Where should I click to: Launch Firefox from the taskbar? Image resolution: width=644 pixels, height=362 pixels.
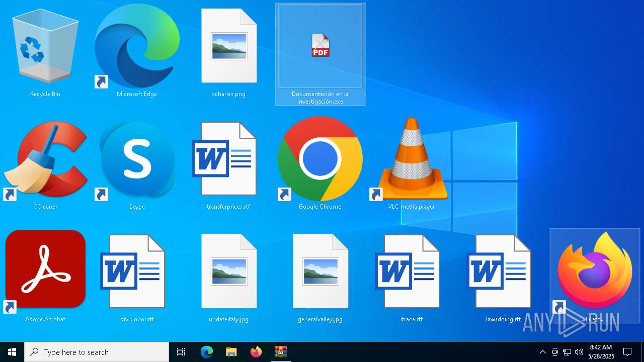tap(256, 352)
